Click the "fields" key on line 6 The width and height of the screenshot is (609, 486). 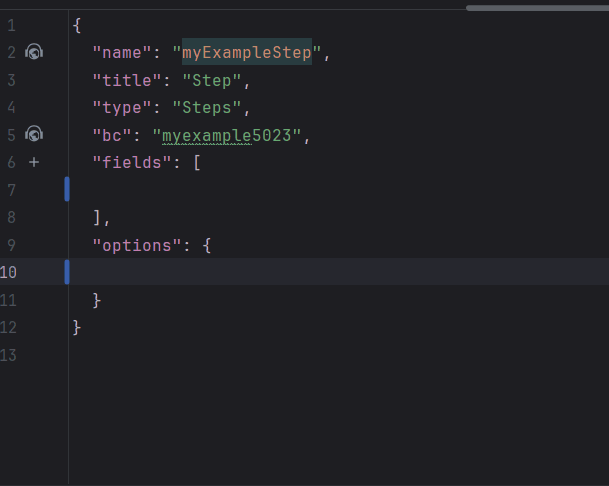127,162
